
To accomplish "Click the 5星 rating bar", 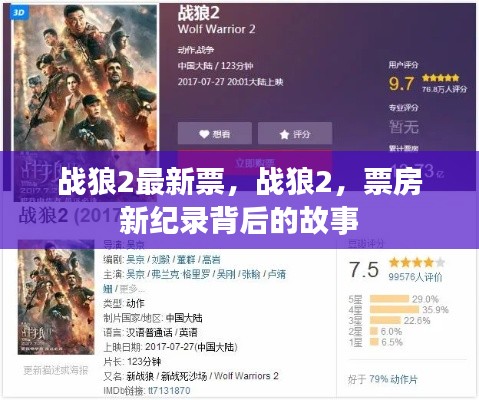I will (389, 299).
